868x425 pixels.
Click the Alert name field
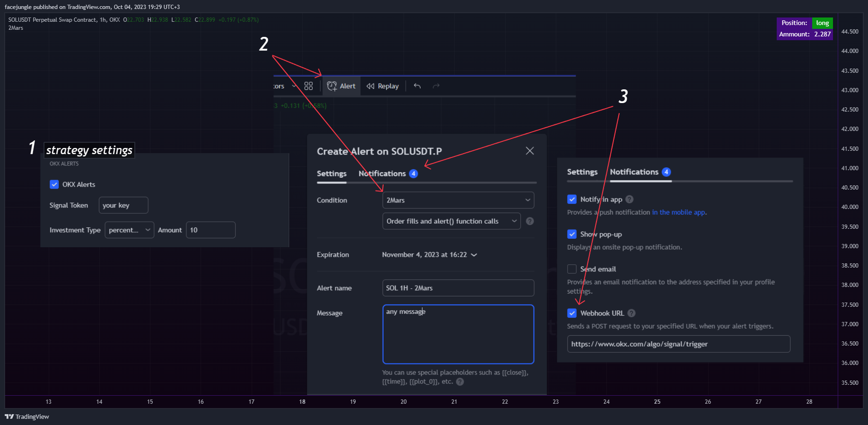pyautogui.click(x=458, y=288)
